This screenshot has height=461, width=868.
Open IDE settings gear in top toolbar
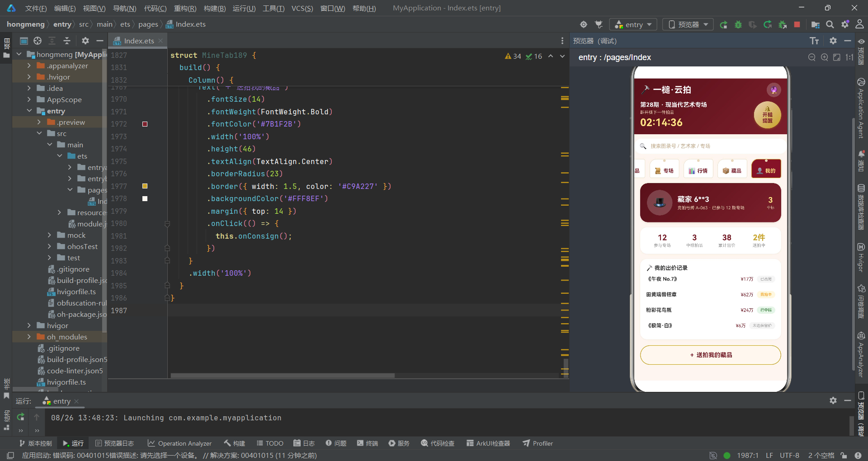pyautogui.click(x=845, y=24)
